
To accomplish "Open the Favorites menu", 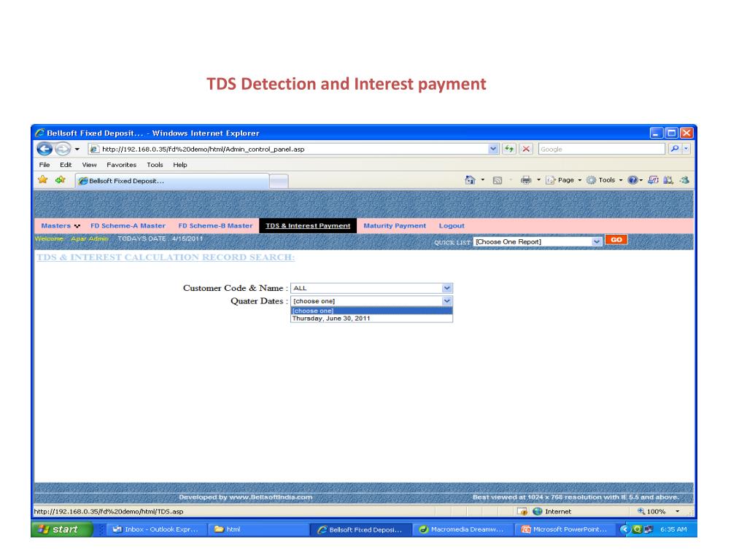I will 122,165.
